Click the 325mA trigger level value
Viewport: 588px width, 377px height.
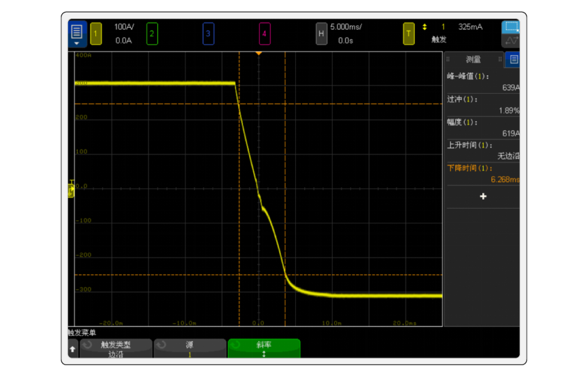point(470,27)
